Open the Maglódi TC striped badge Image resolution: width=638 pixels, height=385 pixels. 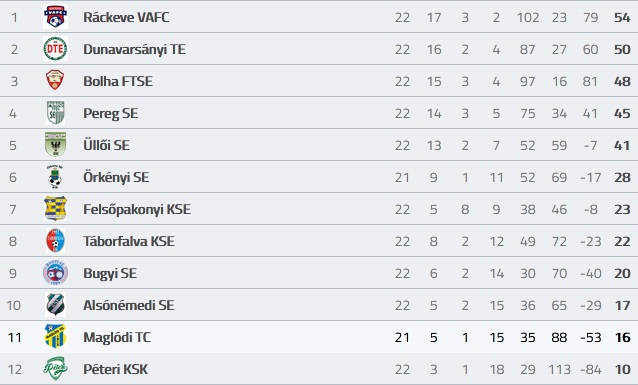point(55,337)
